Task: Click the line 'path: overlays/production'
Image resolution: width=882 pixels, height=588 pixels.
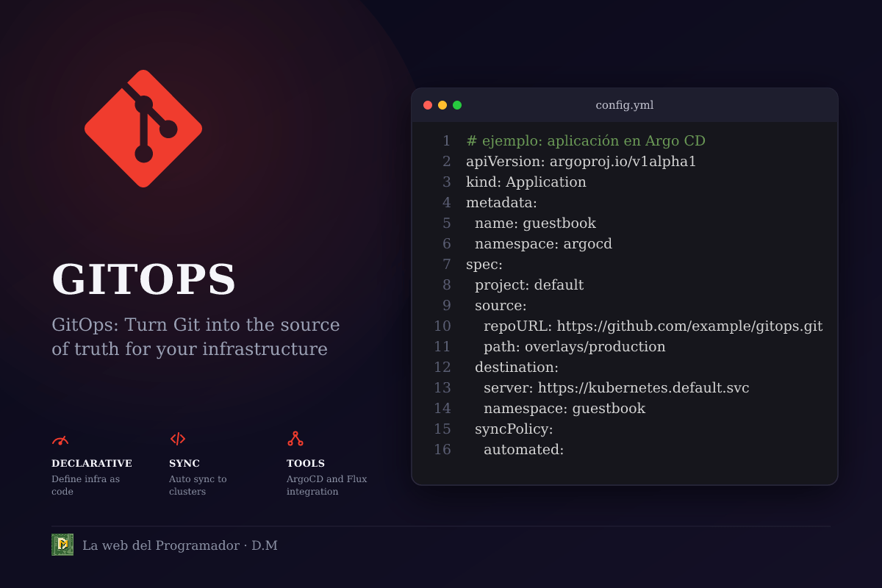Action: pyautogui.click(x=575, y=347)
